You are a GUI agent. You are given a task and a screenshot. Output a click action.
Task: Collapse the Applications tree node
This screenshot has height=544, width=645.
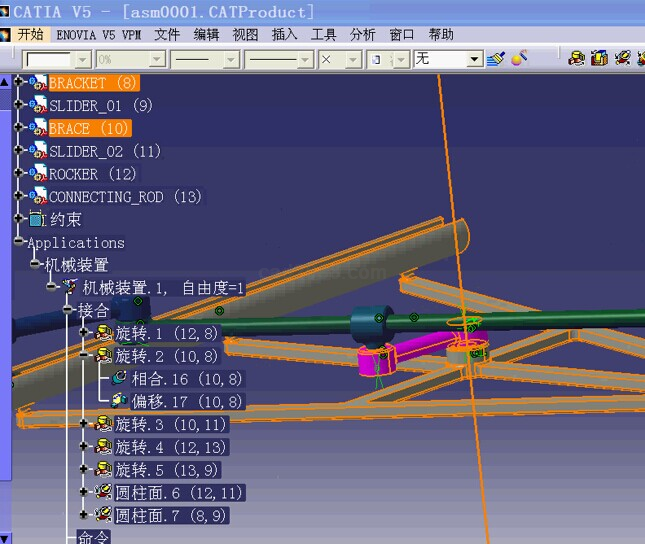click(19, 242)
